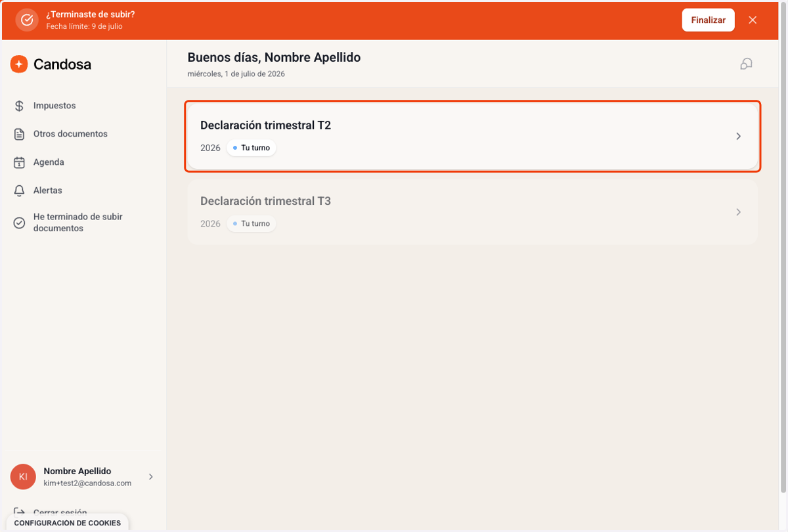Click the Candosa orange plus logo icon
This screenshot has width=788, height=532.
pos(19,64)
